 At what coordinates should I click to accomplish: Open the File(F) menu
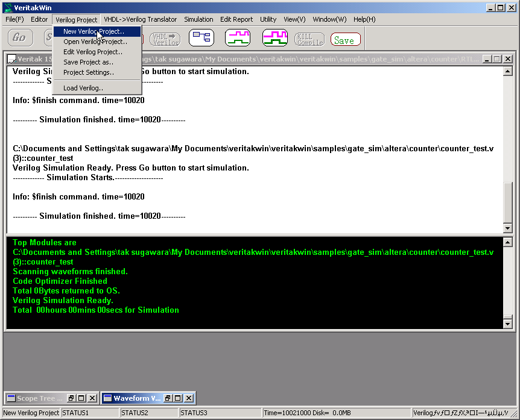pos(14,19)
